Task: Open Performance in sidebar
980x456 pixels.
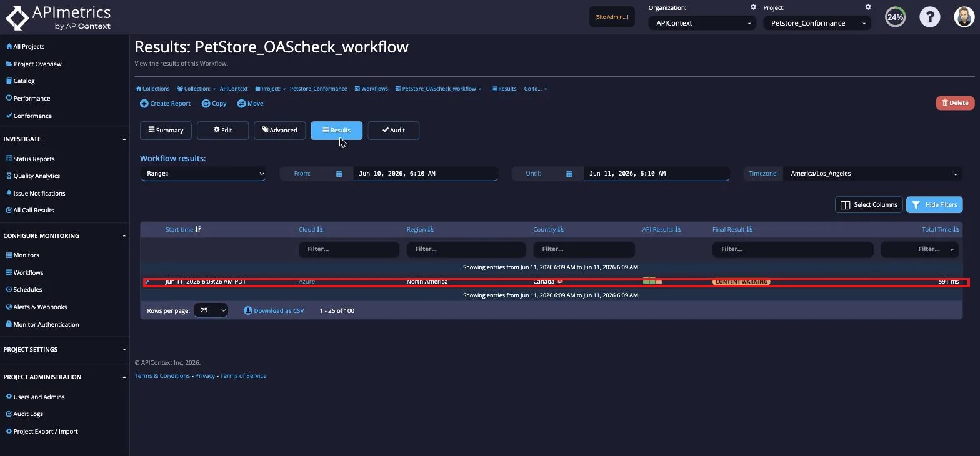Action: point(27,98)
